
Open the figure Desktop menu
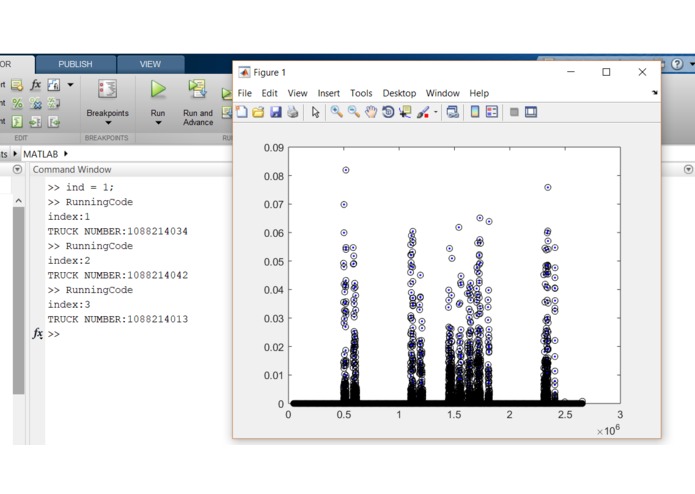coord(399,93)
